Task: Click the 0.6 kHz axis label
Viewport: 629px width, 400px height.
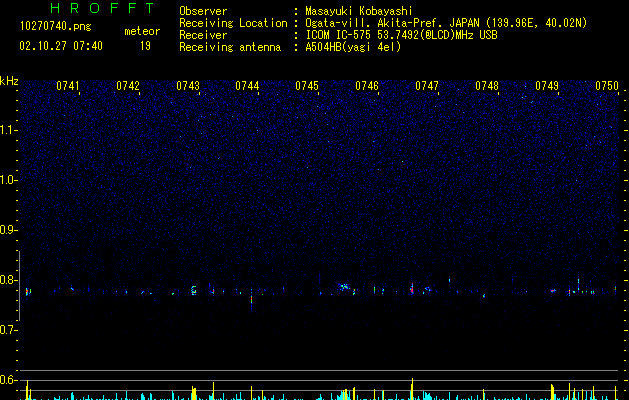Action: coord(9,380)
